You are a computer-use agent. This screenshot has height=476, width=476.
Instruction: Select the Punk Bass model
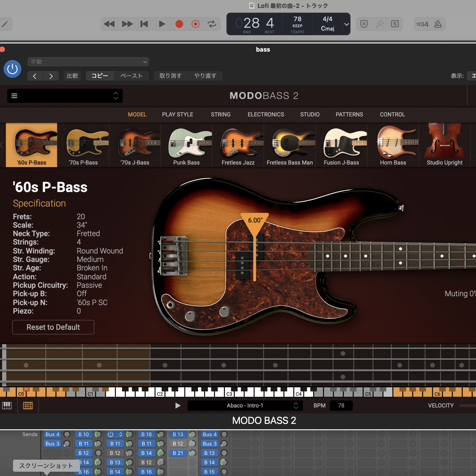point(187,145)
